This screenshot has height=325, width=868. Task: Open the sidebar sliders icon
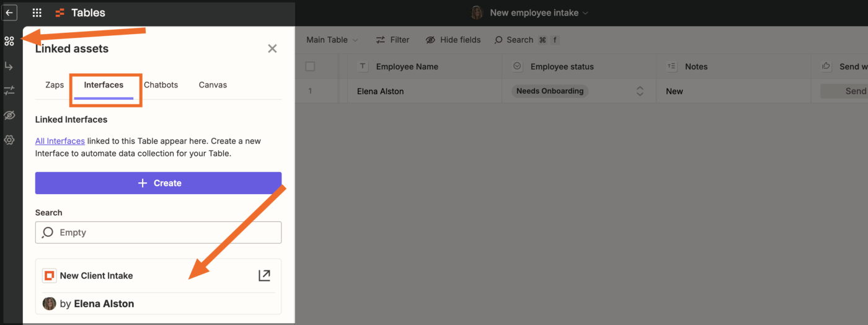pos(9,91)
